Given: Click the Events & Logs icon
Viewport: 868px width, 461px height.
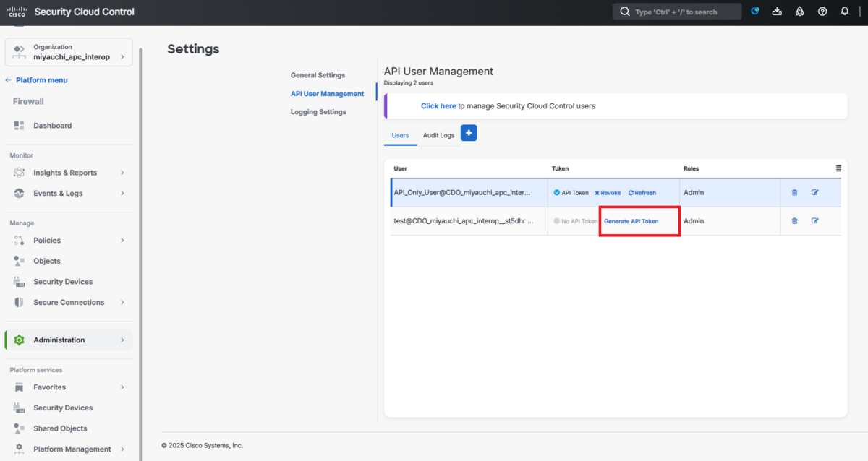Looking at the screenshot, I should click(x=20, y=194).
